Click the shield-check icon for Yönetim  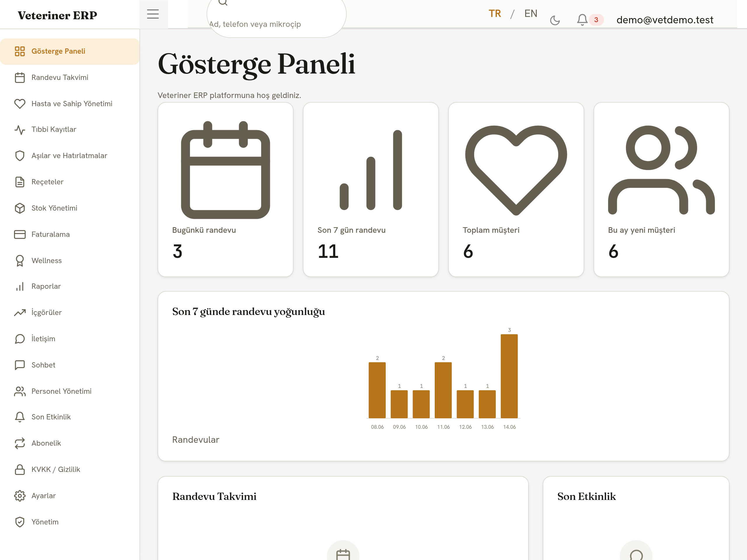(x=20, y=522)
